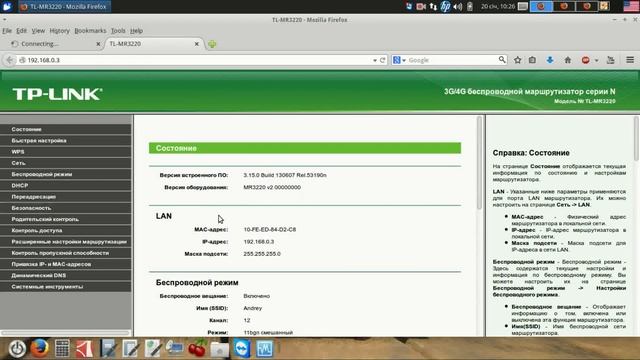This screenshot has height=360, width=640.
Task: Click the video camera tray icon
Action: tap(421, 7)
